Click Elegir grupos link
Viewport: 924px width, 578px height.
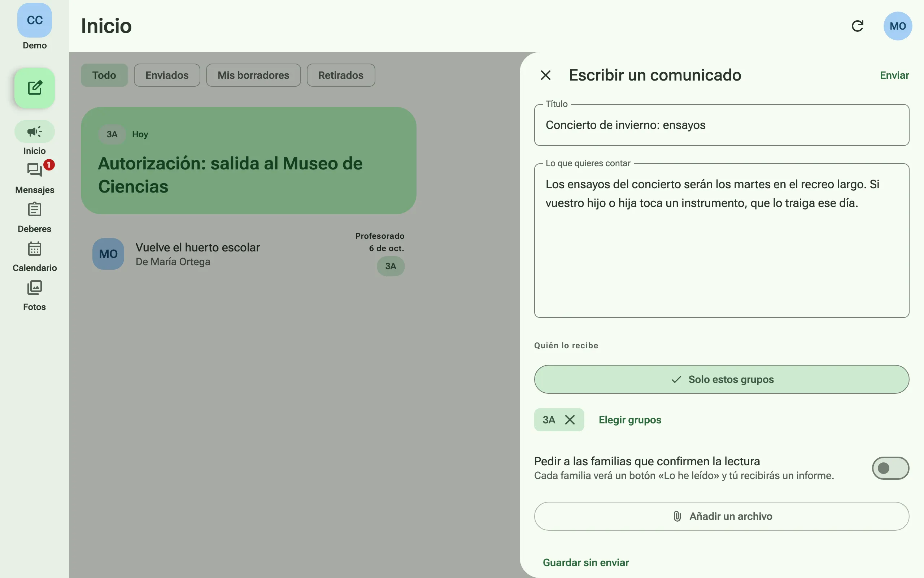(630, 420)
